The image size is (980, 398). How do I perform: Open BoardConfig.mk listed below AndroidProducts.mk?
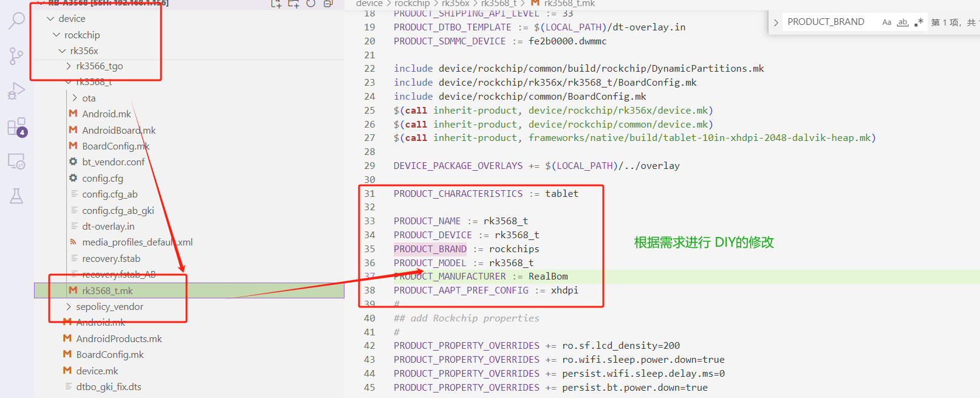tap(110, 354)
